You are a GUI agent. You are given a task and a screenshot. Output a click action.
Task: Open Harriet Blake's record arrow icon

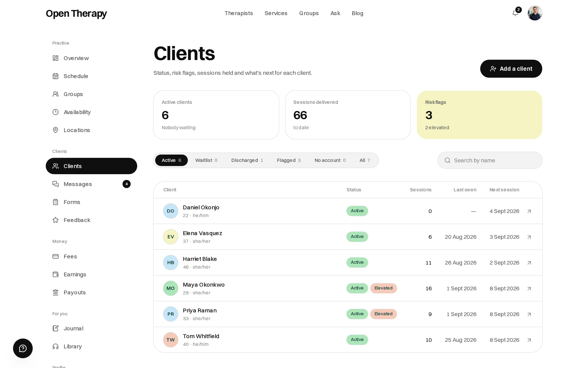pos(529,263)
